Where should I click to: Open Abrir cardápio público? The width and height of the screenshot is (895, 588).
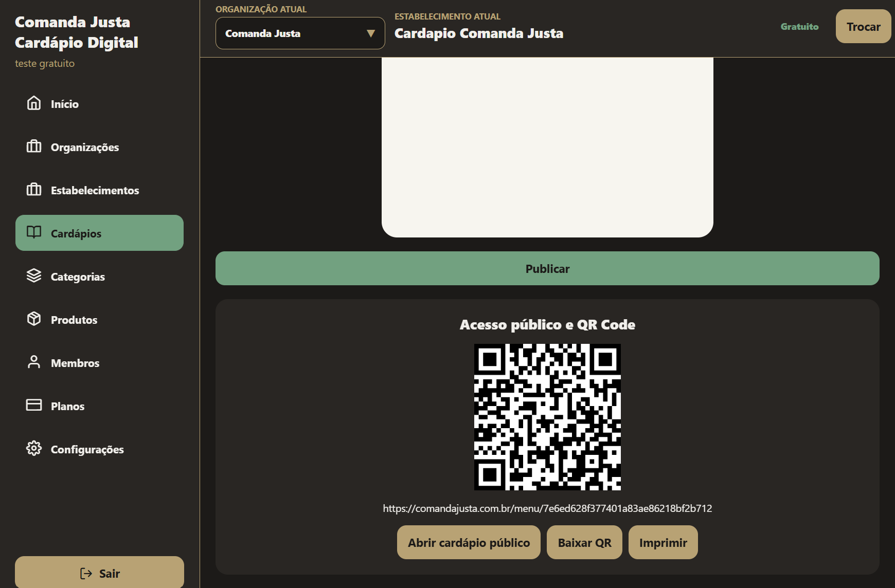click(x=469, y=542)
